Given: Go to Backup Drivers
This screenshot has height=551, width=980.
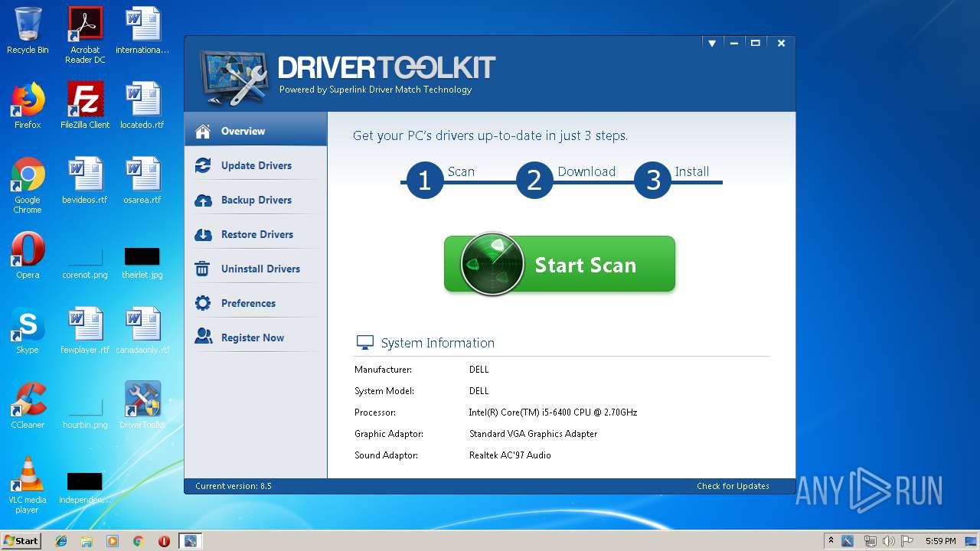Looking at the screenshot, I should pos(256,200).
